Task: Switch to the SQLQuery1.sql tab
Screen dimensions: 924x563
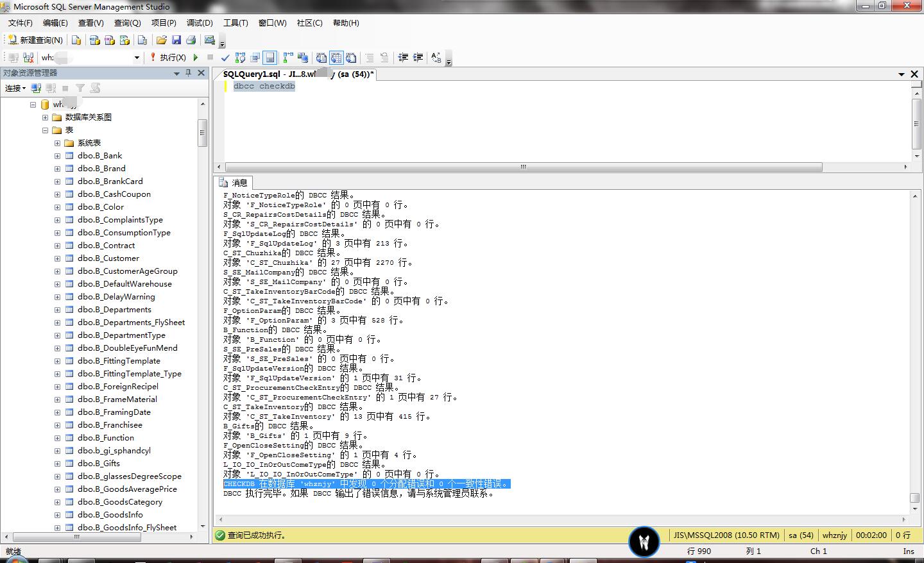Action: pos(298,74)
